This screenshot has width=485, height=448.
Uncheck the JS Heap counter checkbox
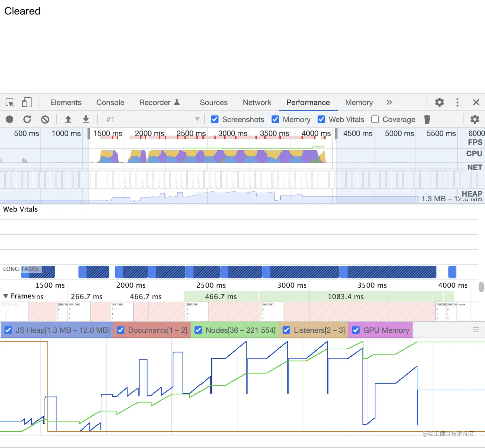coord(9,330)
